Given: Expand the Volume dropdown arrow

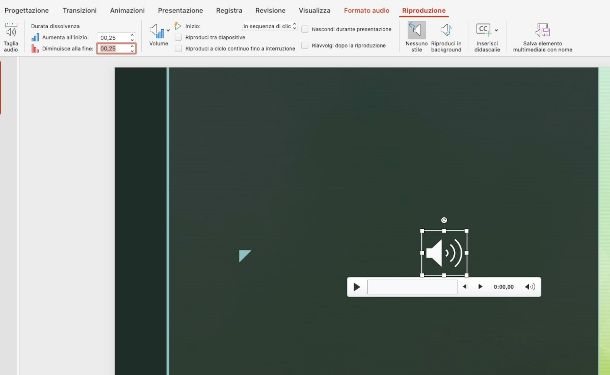Looking at the screenshot, I should 168,30.
